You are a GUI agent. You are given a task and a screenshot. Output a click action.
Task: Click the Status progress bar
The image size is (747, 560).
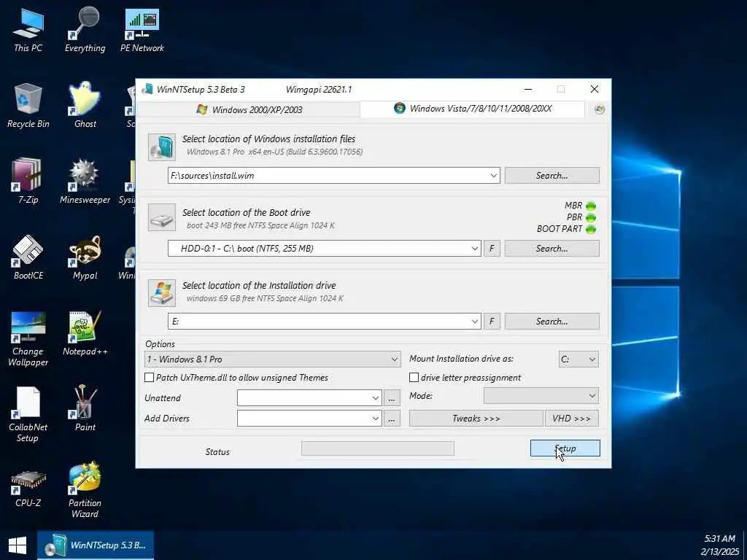pos(378,448)
